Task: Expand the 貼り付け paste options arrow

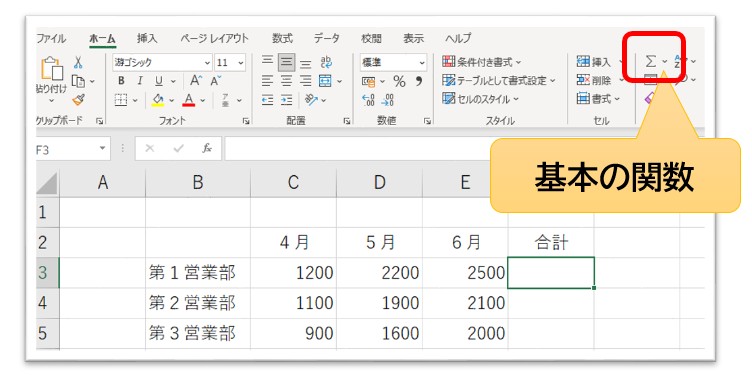Action: point(52,100)
